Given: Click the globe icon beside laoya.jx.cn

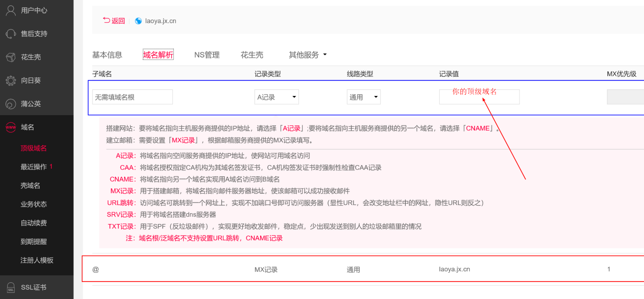Looking at the screenshot, I should [x=138, y=21].
